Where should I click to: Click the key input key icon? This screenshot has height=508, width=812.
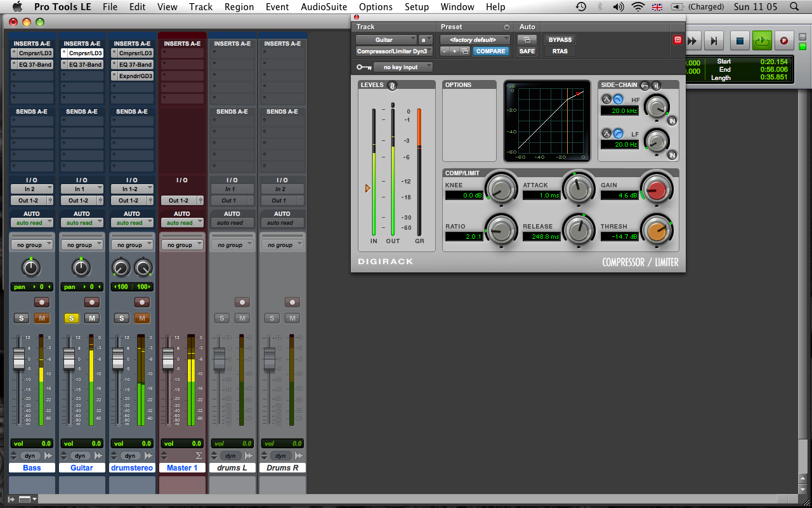(364, 67)
